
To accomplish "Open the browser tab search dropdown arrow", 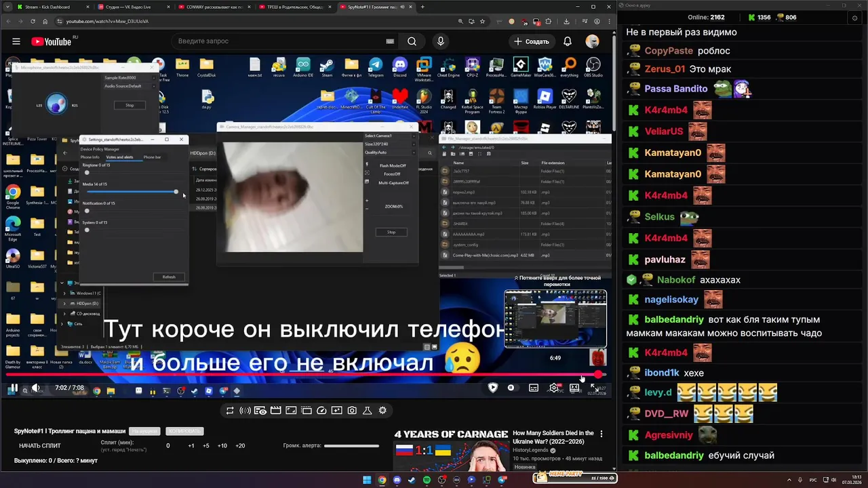I will click(x=7, y=7).
